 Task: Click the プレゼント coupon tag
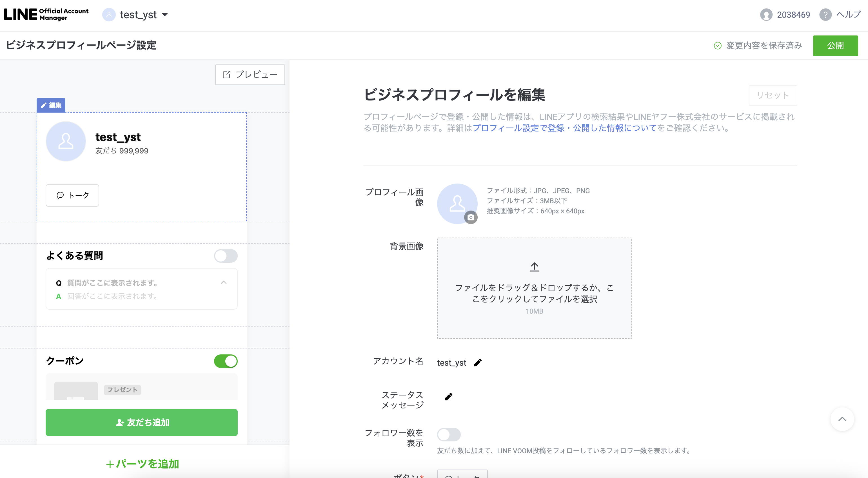coord(122,390)
